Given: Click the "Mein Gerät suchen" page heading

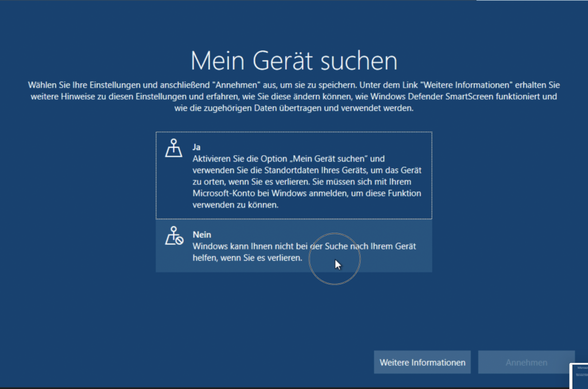Looking at the screenshot, I should tap(293, 61).
